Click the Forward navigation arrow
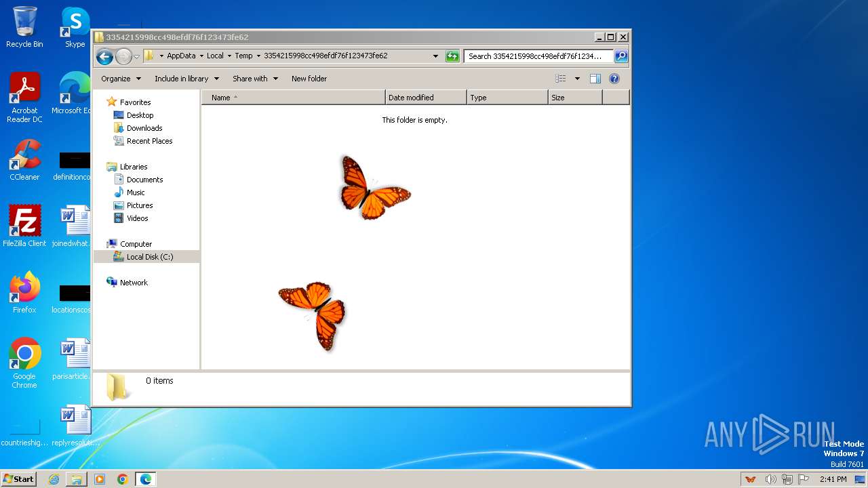This screenshot has height=488, width=868. [123, 56]
